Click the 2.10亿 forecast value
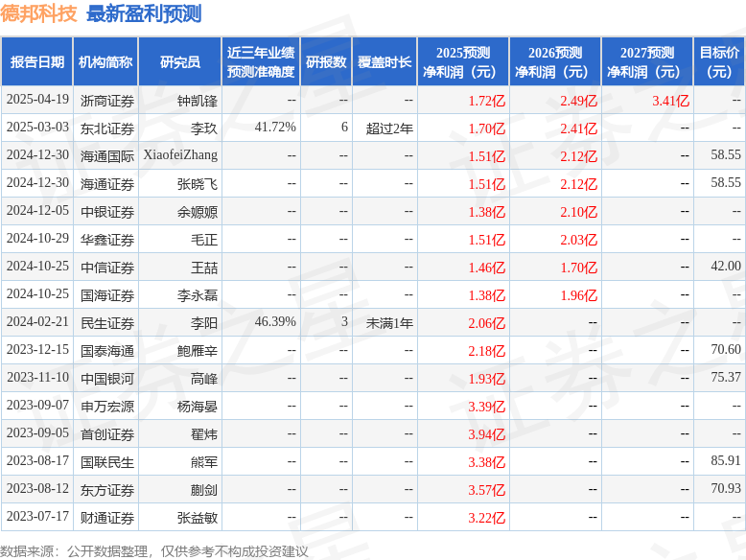 tap(578, 212)
